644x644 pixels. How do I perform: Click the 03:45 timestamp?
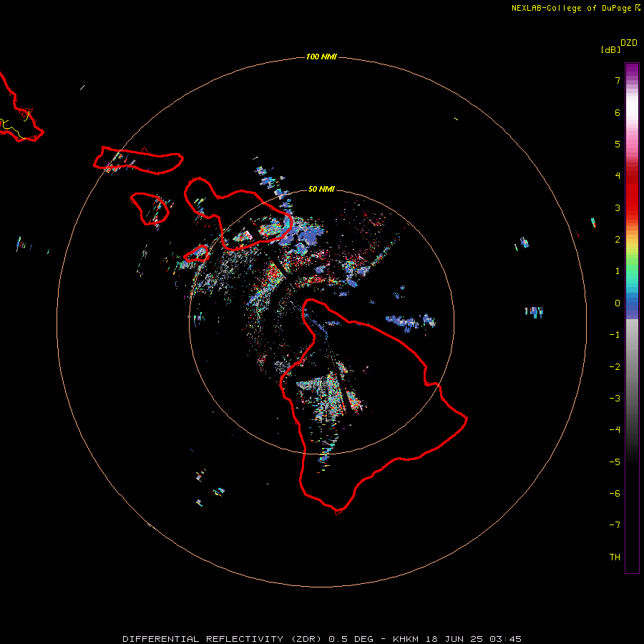[x=506, y=639]
